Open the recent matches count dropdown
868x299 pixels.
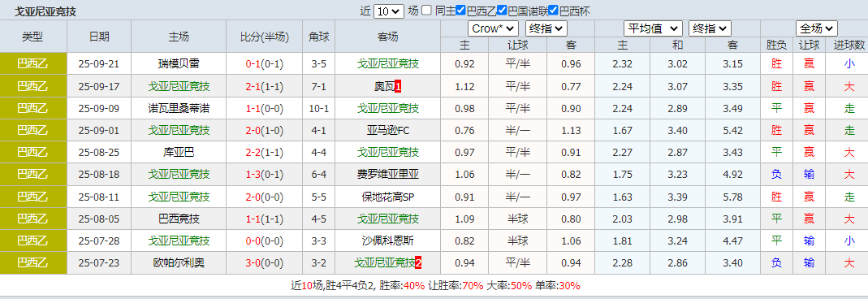(x=389, y=11)
